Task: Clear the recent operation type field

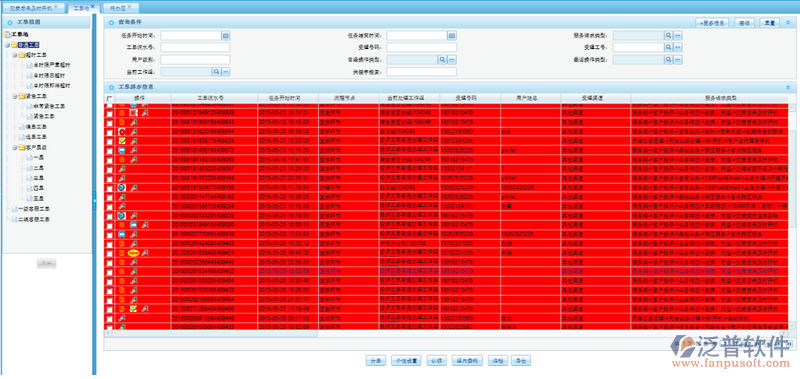Action: 678,60
